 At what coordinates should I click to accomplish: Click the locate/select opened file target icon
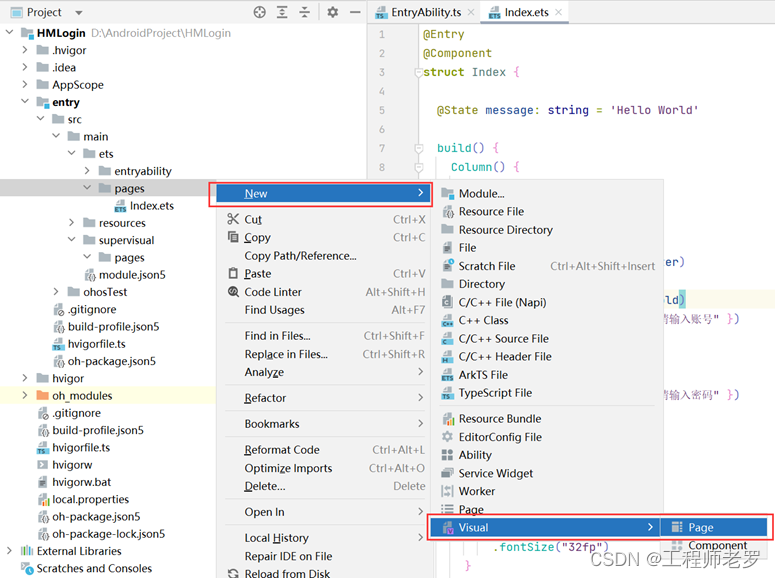(259, 12)
